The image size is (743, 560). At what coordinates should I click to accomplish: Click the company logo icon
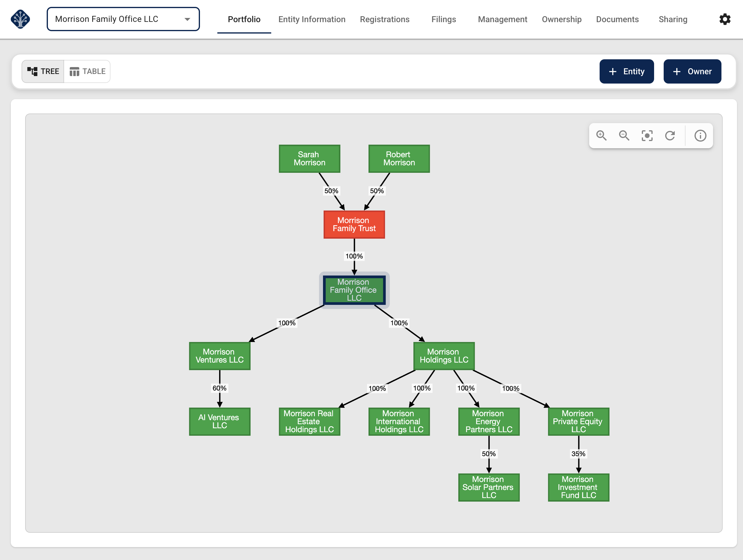tap(20, 19)
